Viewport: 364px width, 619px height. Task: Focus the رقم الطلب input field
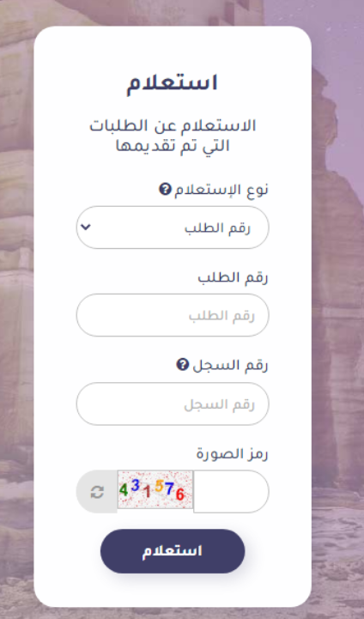click(173, 315)
